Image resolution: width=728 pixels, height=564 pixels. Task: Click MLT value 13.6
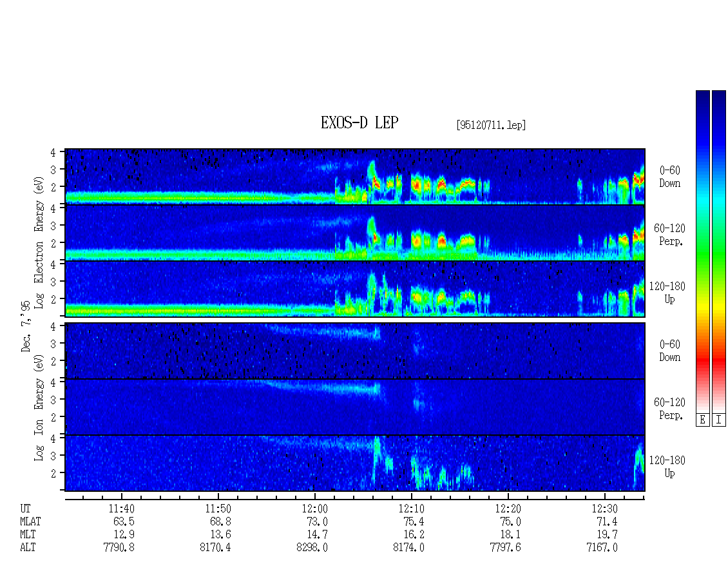pyautogui.click(x=220, y=535)
